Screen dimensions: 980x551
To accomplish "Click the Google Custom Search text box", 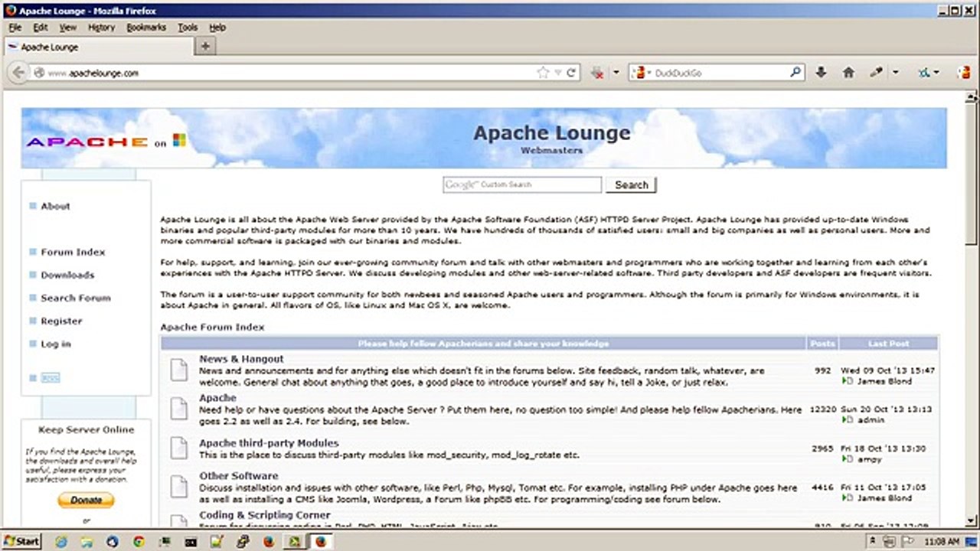I will click(522, 184).
